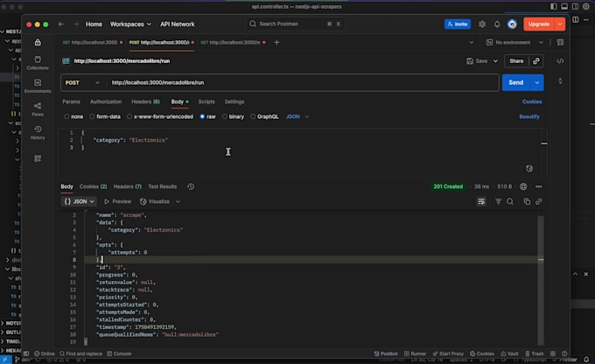This screenshot has width=595, height=364.
Task: Click the response history clock icon
Action: pos(191,186)
